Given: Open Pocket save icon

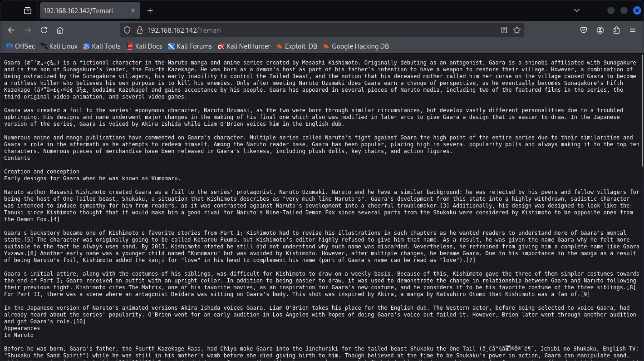Looking at the screenshot, I should coord(584,30).
